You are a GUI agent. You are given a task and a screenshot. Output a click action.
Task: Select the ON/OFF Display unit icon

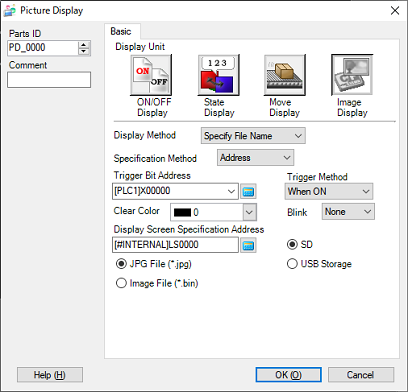coord(151,75)
